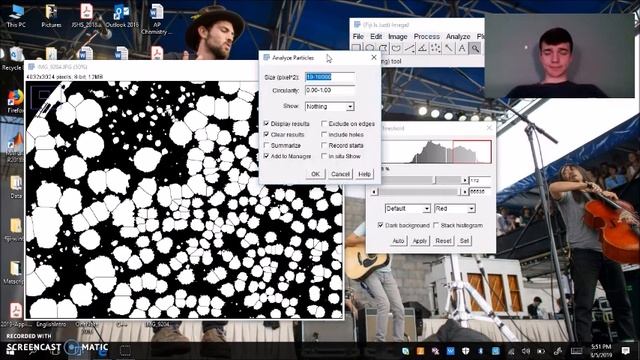This screenshot has height=360, width=640.
Task: Select the Polygon selection tool in Fiji
Action: click(x=383, y=48)
